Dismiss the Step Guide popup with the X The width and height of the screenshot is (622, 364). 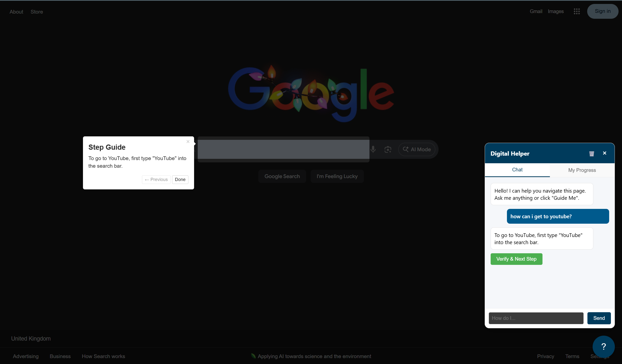tap(188, 142)
